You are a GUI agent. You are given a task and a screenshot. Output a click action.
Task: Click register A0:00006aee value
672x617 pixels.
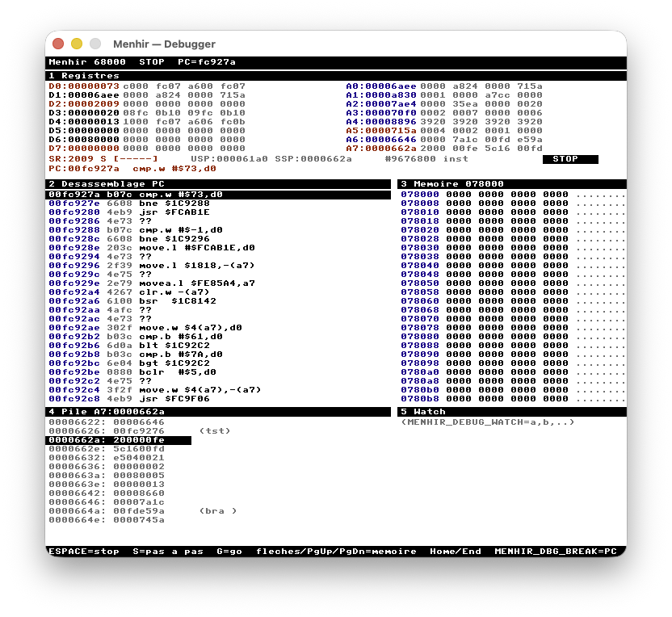click(381, 86)
